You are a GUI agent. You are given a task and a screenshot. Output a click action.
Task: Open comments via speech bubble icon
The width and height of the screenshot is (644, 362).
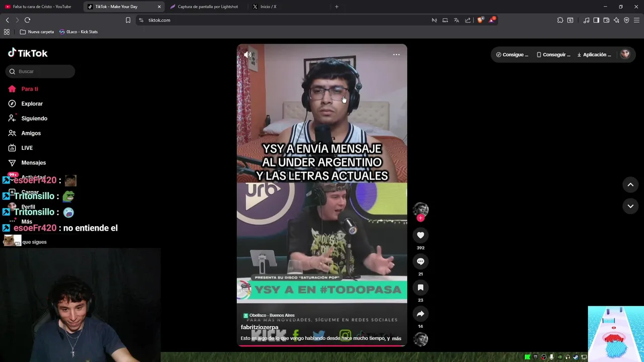tap(421, 261)
